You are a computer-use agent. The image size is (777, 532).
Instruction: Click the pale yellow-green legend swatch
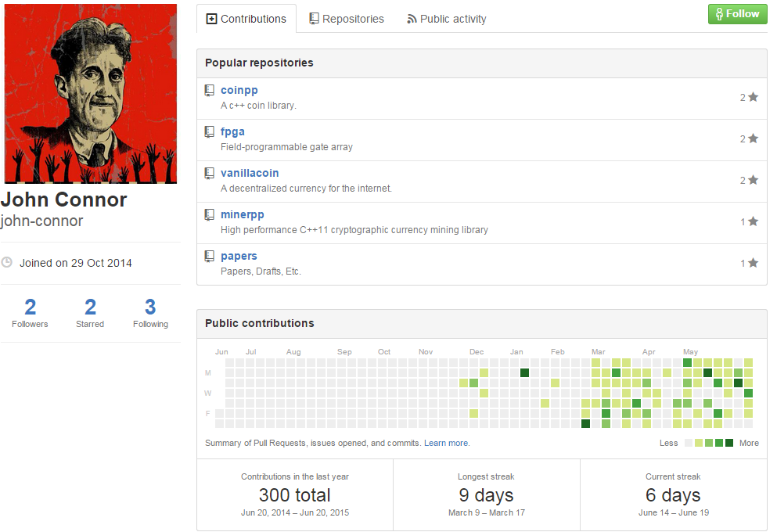coord(699,443)
